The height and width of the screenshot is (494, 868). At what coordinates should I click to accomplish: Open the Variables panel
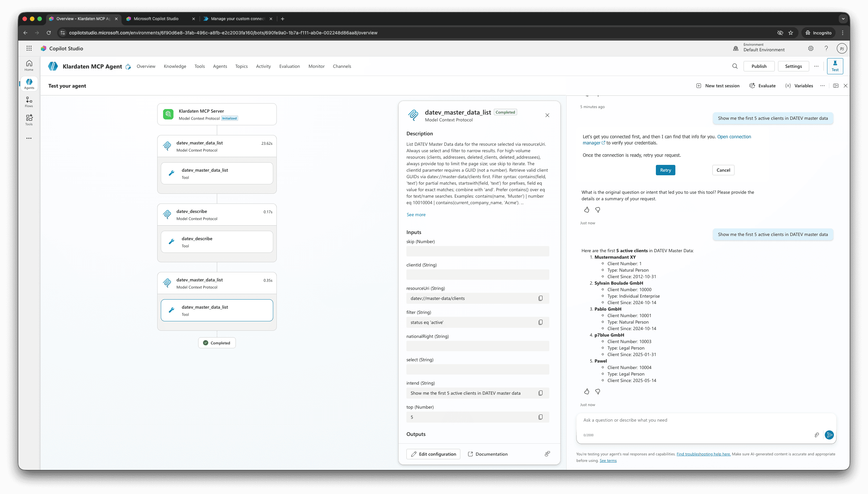pos(799,86)
